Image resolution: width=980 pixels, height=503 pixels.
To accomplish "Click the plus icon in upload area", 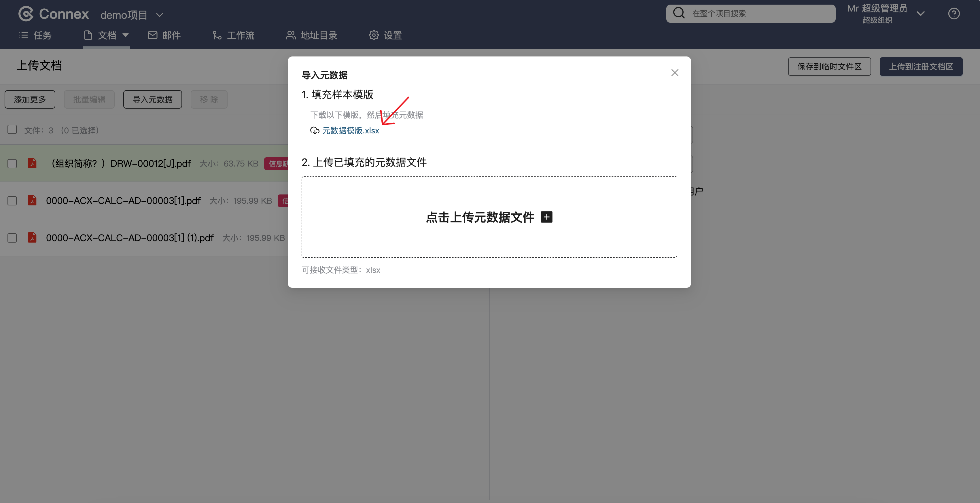I will (546, 217).
